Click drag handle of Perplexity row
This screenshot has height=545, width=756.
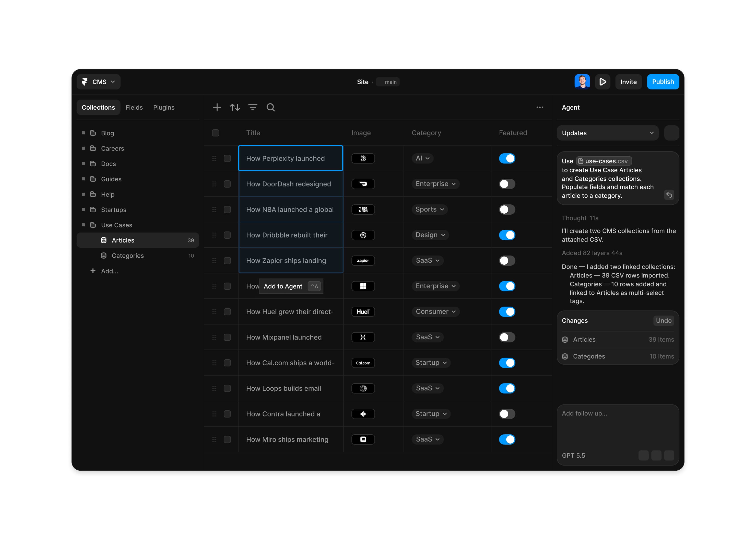214,158
